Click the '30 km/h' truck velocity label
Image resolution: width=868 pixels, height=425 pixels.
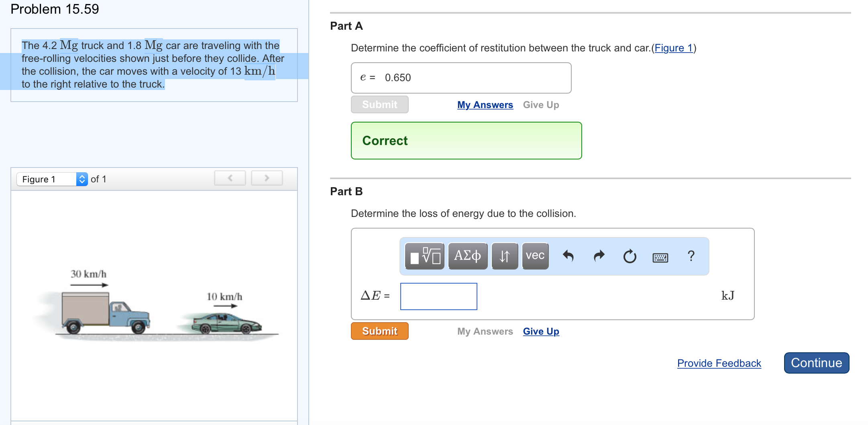[88, 274]
